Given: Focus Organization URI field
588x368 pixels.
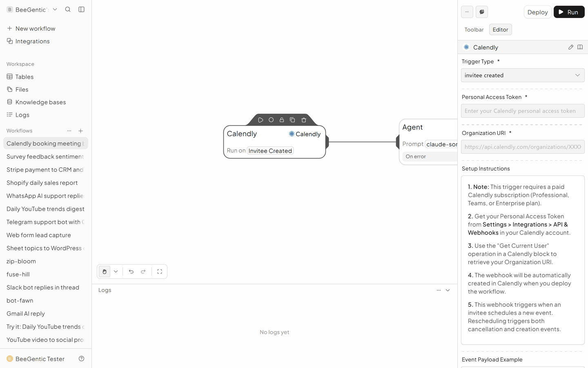Looking at the screenshot, I should [523, 147].
